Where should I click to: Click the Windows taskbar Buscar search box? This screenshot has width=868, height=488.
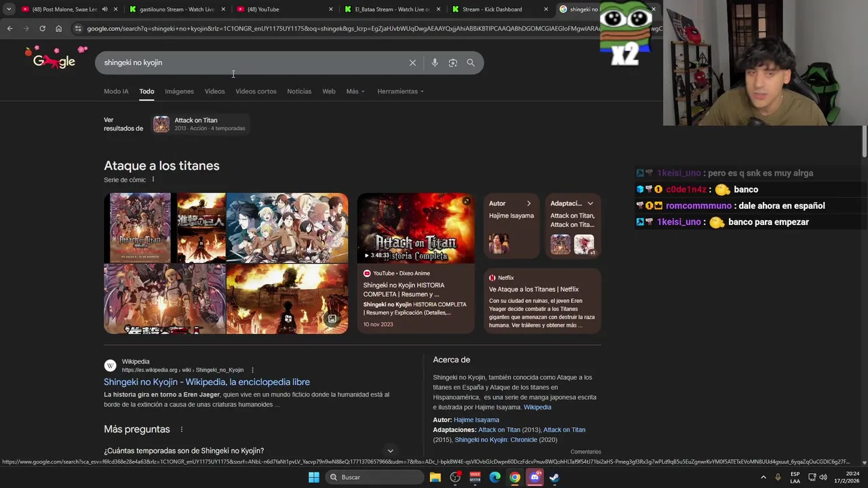(x=374, y=477)
